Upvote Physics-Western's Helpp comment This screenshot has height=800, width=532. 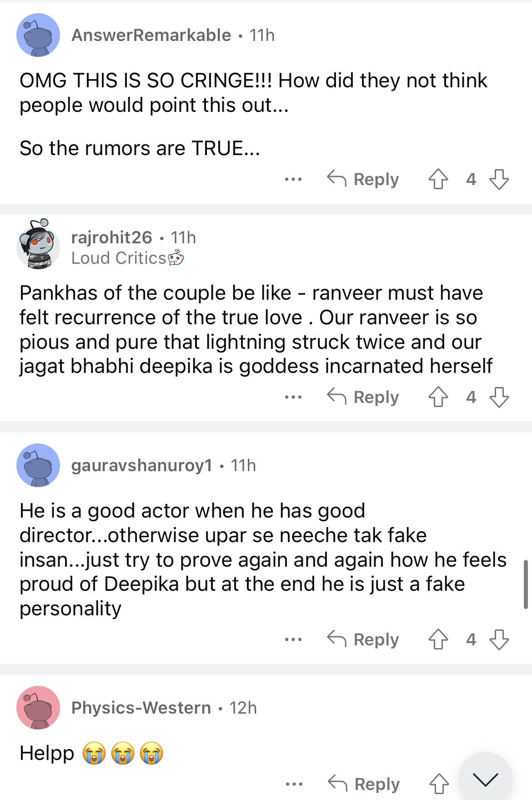[x=439, y=784]
